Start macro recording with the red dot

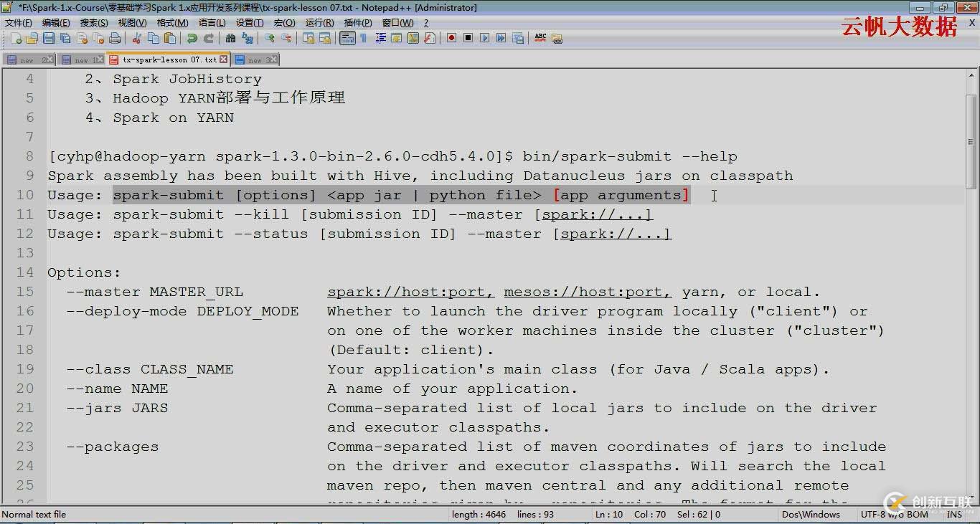pyautogui.click(x=451, y=38)
